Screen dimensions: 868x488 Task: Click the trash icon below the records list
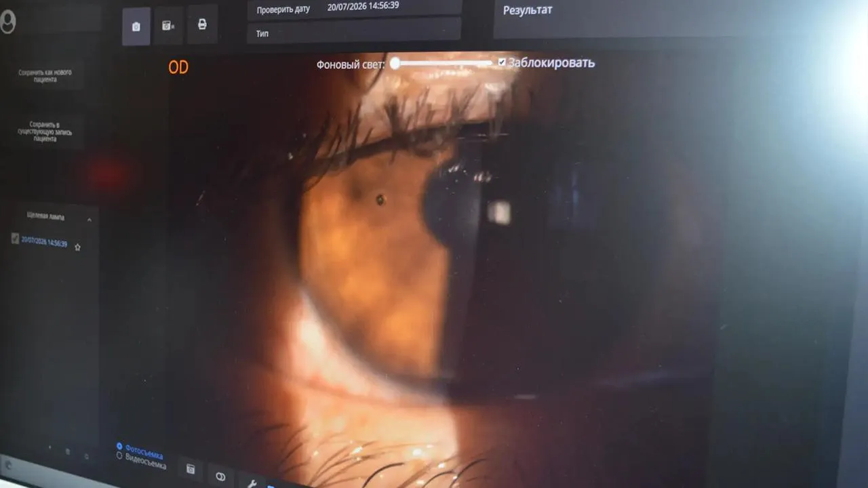[67, 451]
